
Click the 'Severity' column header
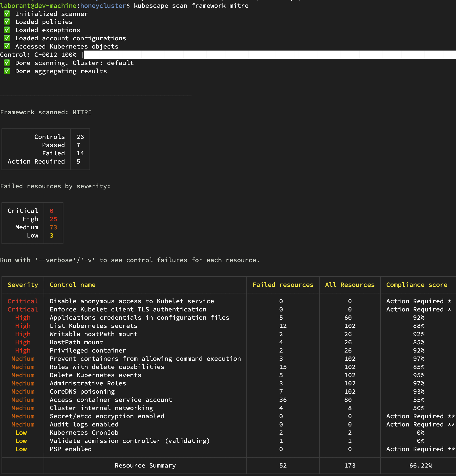[x=23, y=285]
